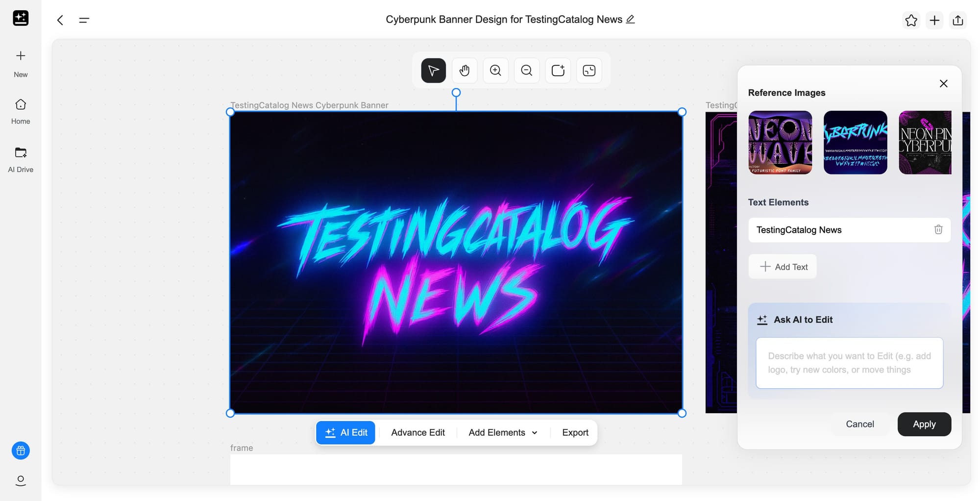Activate the hand pan tool
This screenshot has height=501, width=980.
[x=464, y=71]
